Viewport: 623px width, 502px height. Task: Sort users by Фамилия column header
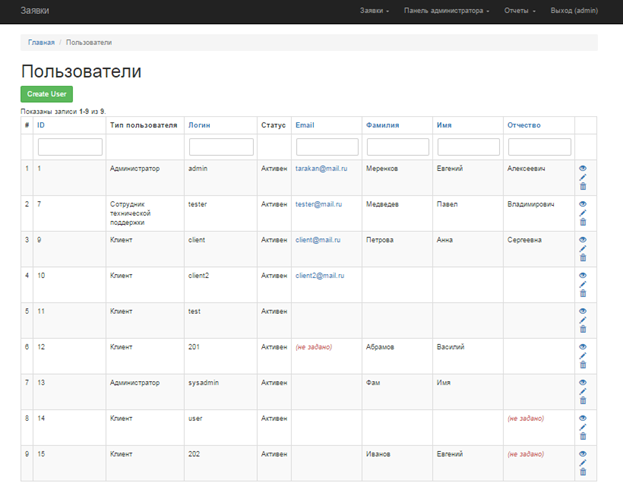pyautogui.click(x=382, y=125)
